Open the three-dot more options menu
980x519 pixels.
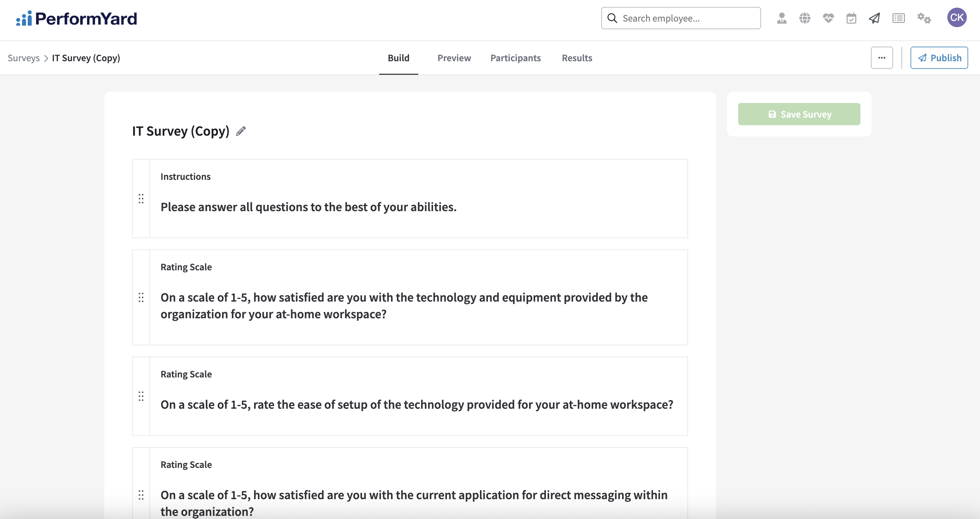881,58
